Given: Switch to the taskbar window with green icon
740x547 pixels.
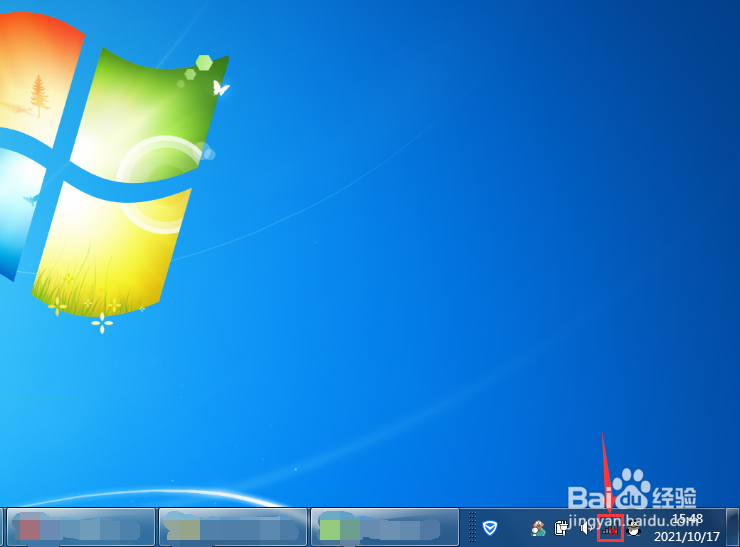Looking at the screenshot, I should click(x=385, y=528).
